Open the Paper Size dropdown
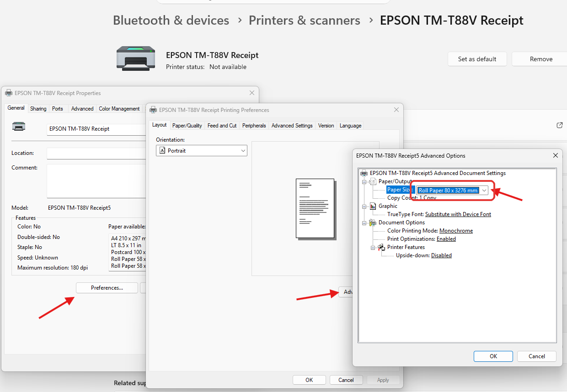The height and width of the screenshot is (392, 567). coord(484,190)
